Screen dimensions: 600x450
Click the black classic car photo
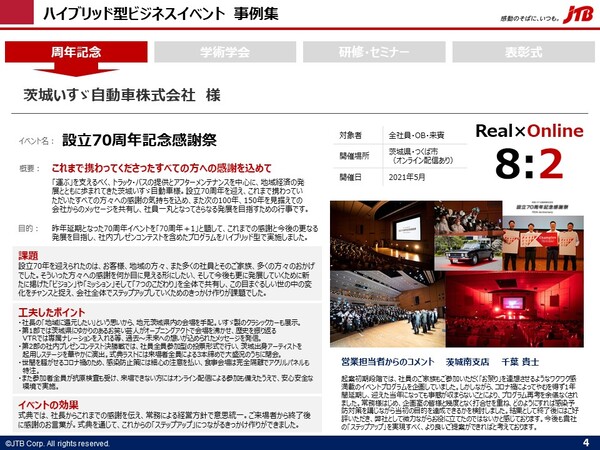coord(468,253)
